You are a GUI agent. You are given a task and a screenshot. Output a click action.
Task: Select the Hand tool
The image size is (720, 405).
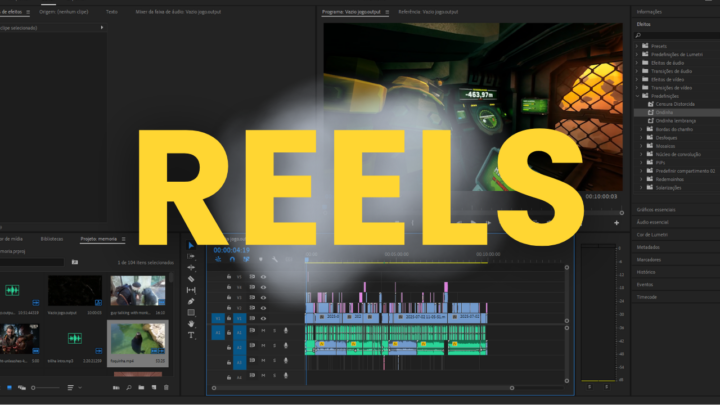[x=191, y=323]
